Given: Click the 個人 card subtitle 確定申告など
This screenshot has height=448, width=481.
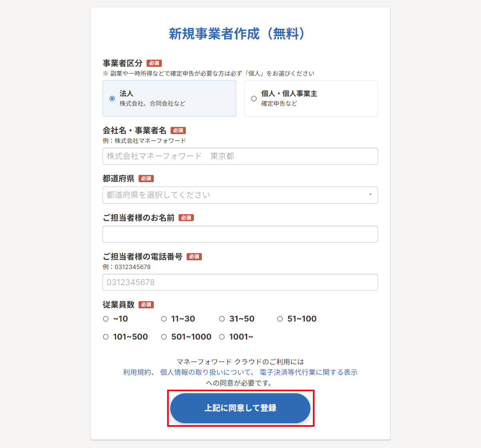Looking at the screenshot, I should coord(279,103).
